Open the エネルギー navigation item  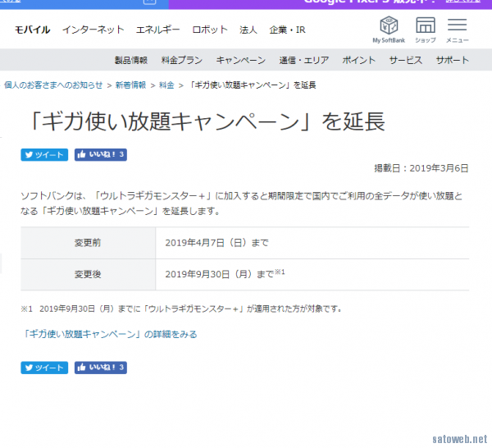point(158,30)
